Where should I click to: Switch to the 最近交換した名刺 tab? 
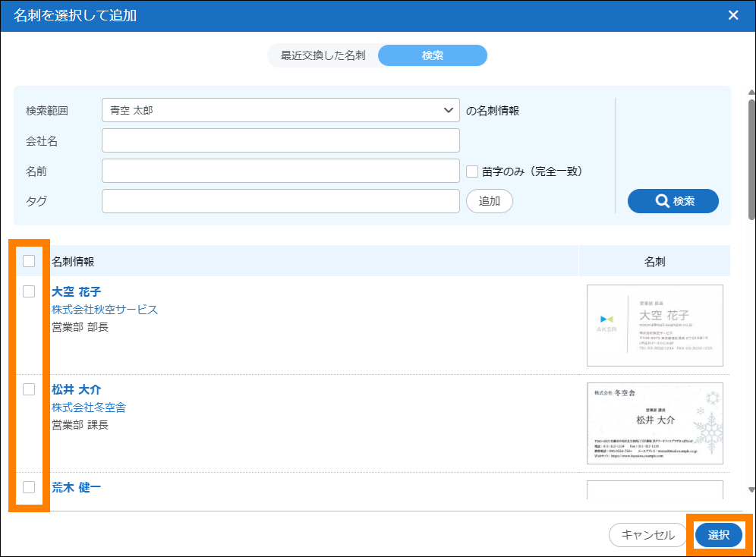[323, 55]
